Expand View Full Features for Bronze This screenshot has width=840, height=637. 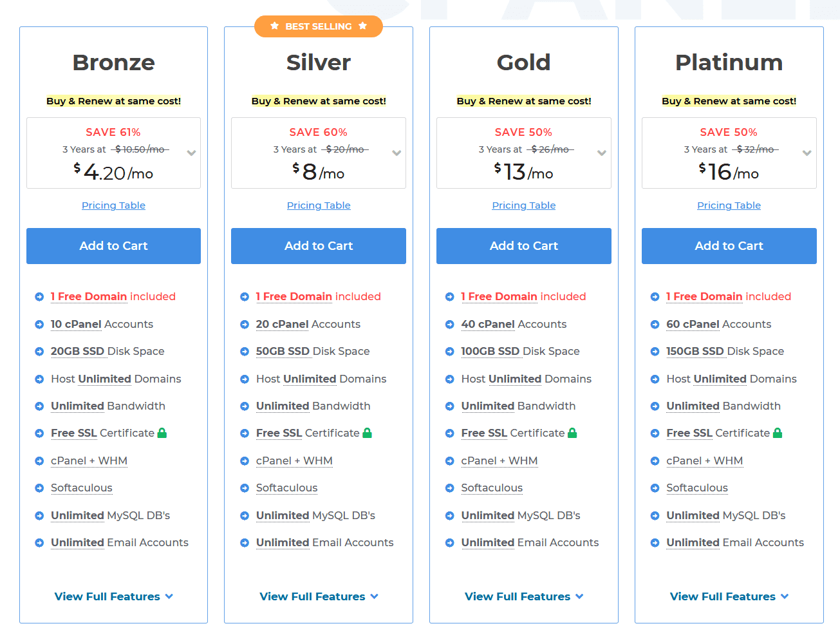(x=114, y=596)
